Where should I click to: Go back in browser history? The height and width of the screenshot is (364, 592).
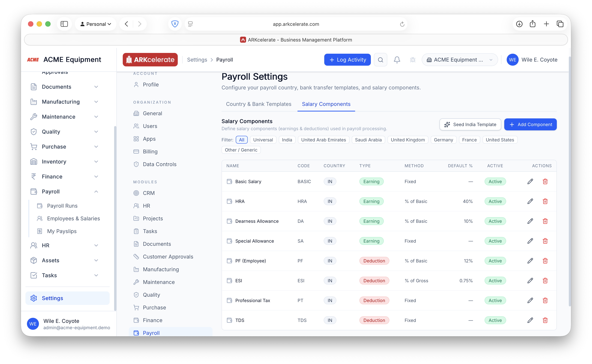point(126,24)
